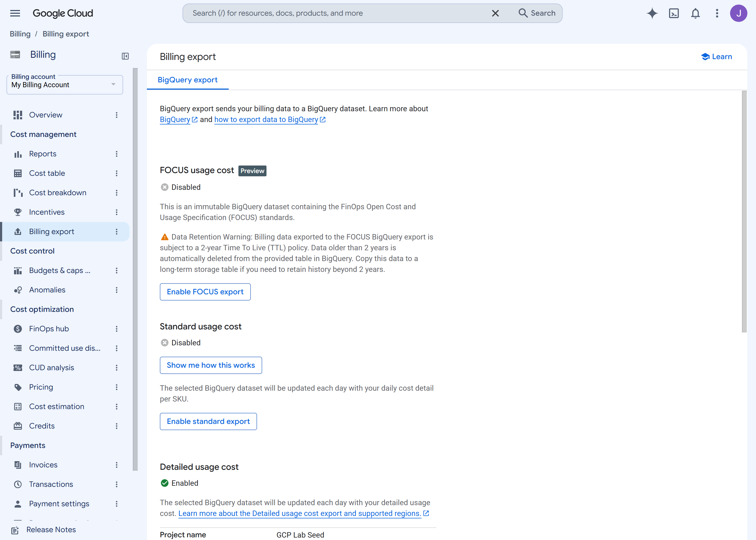Click the Budgets & caps icon
Image resolution: width=756 pixels, height=540 pixels.
coord(18,271)
